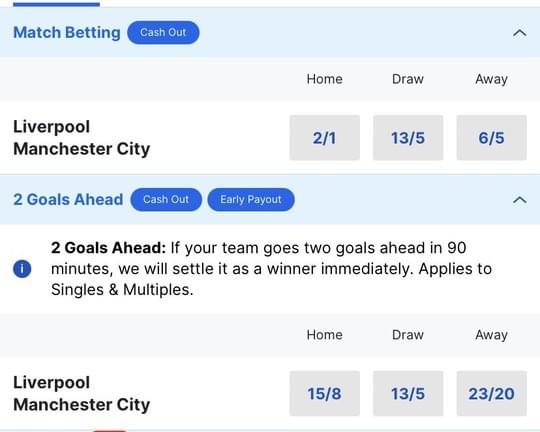Collapse the 2 Goals Ahead section chevron
This screenshot has height=432, width=540.
click(519, 200)
